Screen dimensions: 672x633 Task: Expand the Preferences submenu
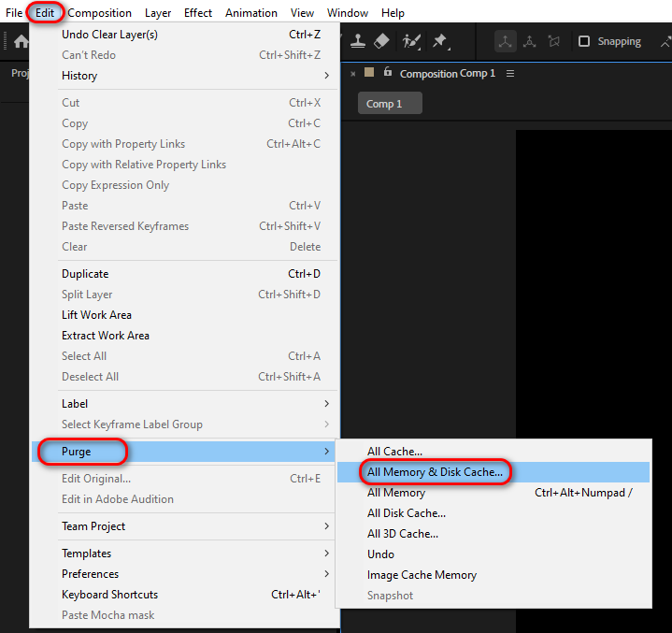185,574
